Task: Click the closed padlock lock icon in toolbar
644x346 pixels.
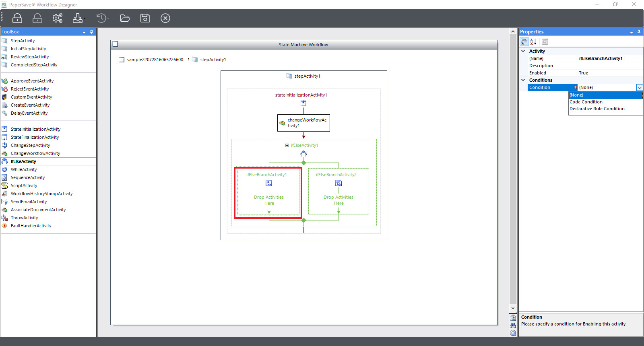Action: [17, 18]
